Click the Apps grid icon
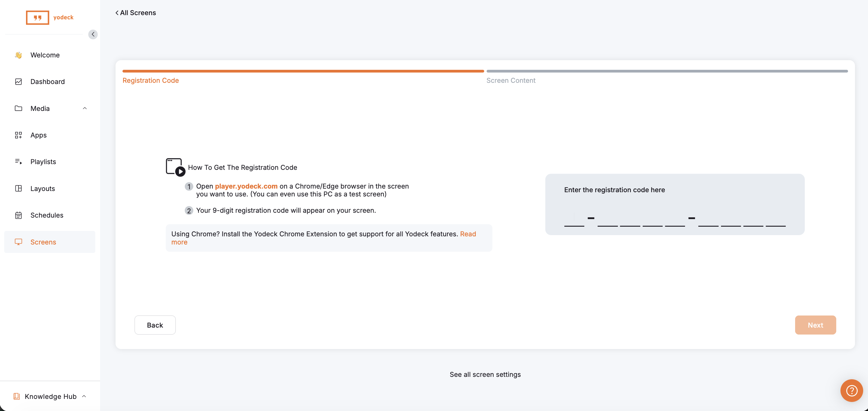Screen dimensions: 868x411 tap(18, 135)
